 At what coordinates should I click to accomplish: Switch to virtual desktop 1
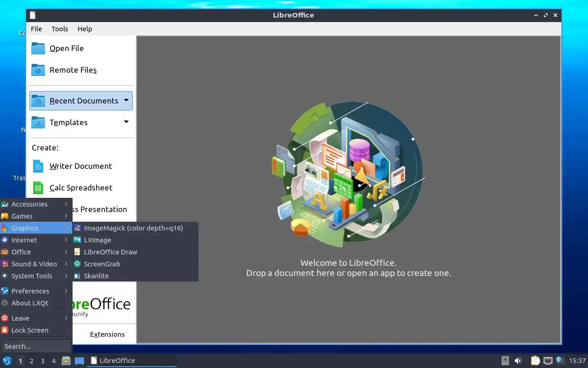(x=20, y=361)
